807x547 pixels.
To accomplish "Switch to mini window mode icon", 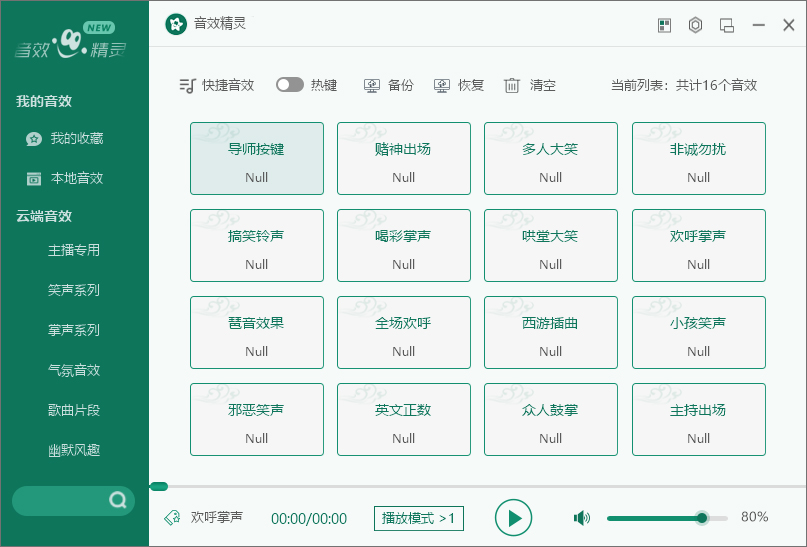I will [x=727, y=25].
